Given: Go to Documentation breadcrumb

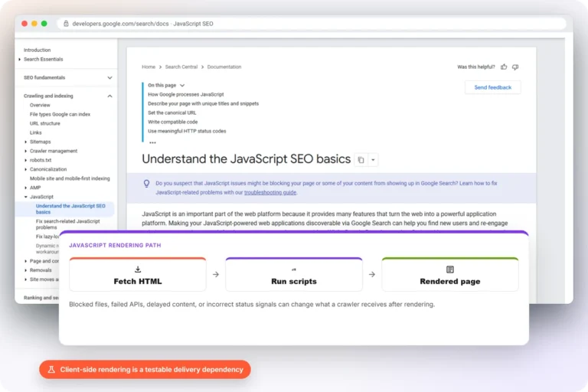Looking at the screenshot, I should click(224, 67).
